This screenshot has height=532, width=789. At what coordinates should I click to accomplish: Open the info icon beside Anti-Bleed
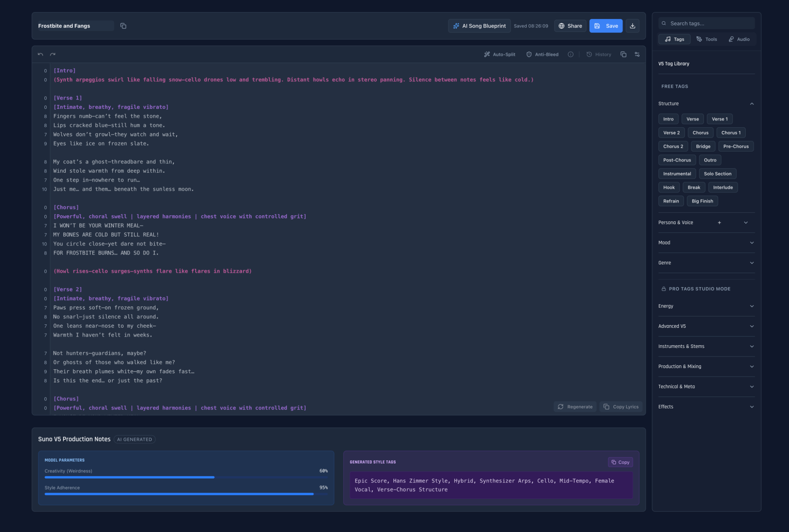(570, 54)
